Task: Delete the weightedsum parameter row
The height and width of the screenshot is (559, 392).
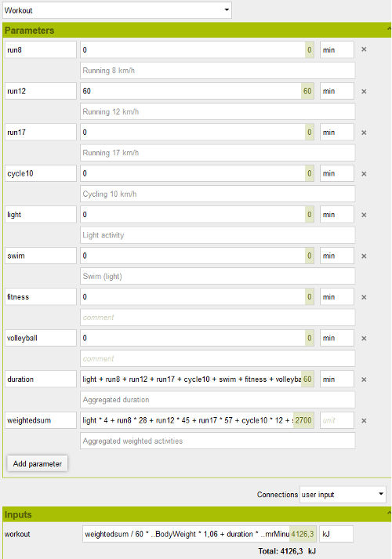Action: 364,421
